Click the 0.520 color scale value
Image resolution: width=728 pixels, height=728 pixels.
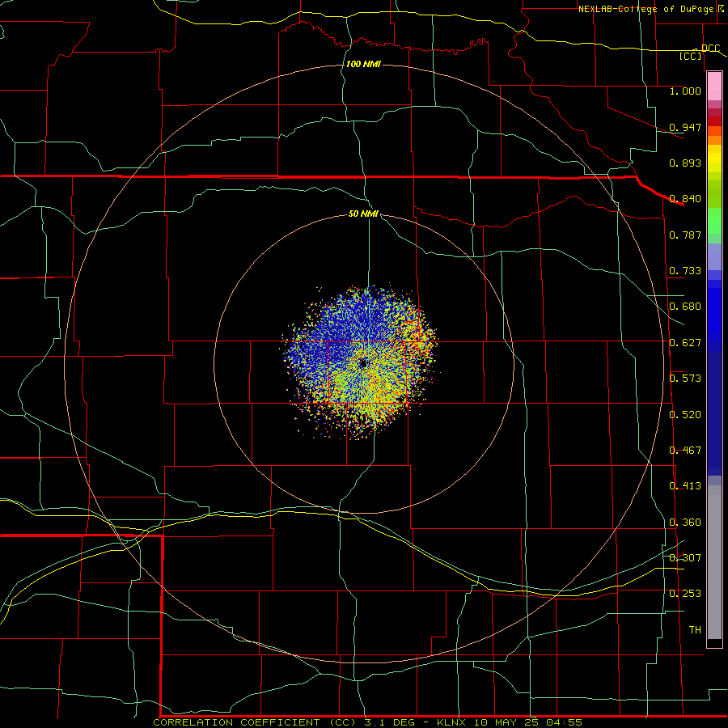pyautogui.click(x=685, y=415)
